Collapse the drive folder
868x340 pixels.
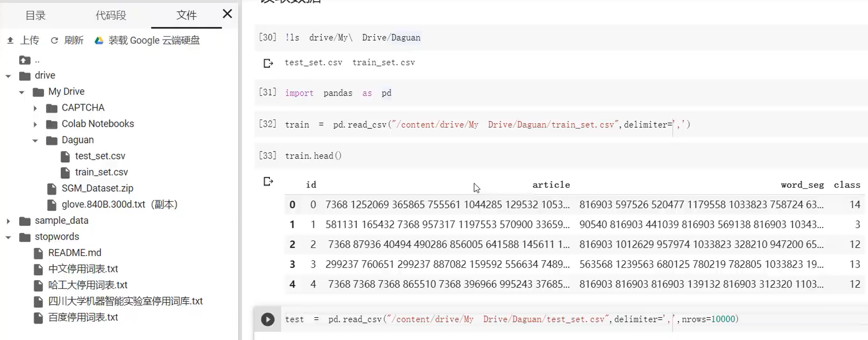8,76
